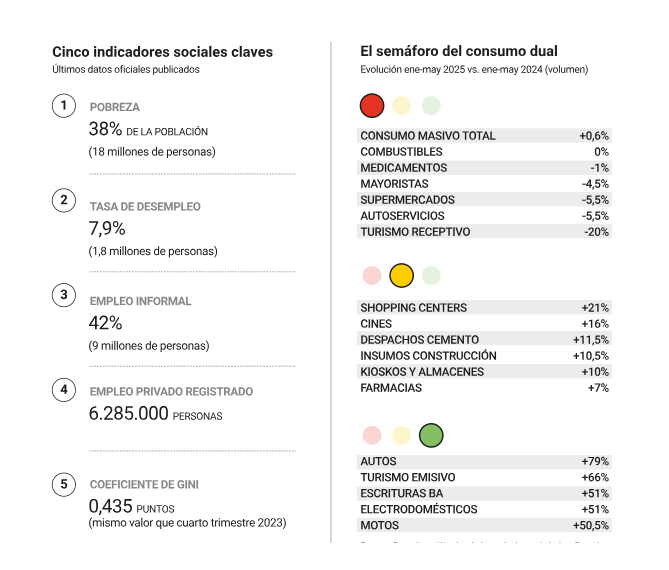The width and height of the screenshot is (669, 570).
Task: Click the numbered circle 3 beside Empleo Informal
Action: click(64, 295)
